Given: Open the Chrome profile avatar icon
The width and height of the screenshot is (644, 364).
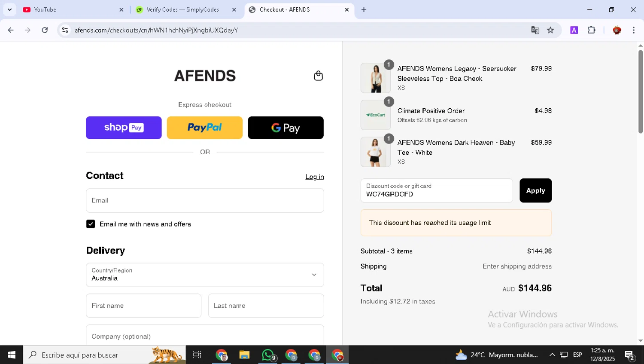Looking at the screenshot, I should [617, 30].
